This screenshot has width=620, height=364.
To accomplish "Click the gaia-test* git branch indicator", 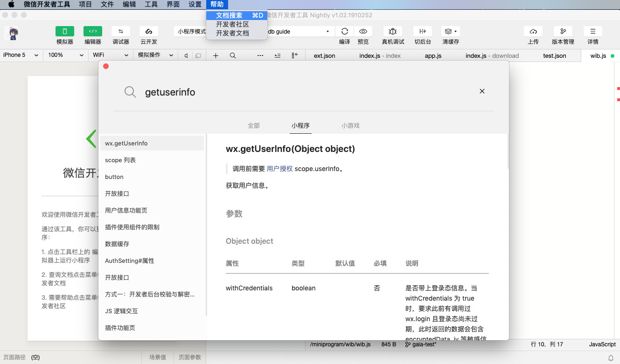I will tap(420, 344).
